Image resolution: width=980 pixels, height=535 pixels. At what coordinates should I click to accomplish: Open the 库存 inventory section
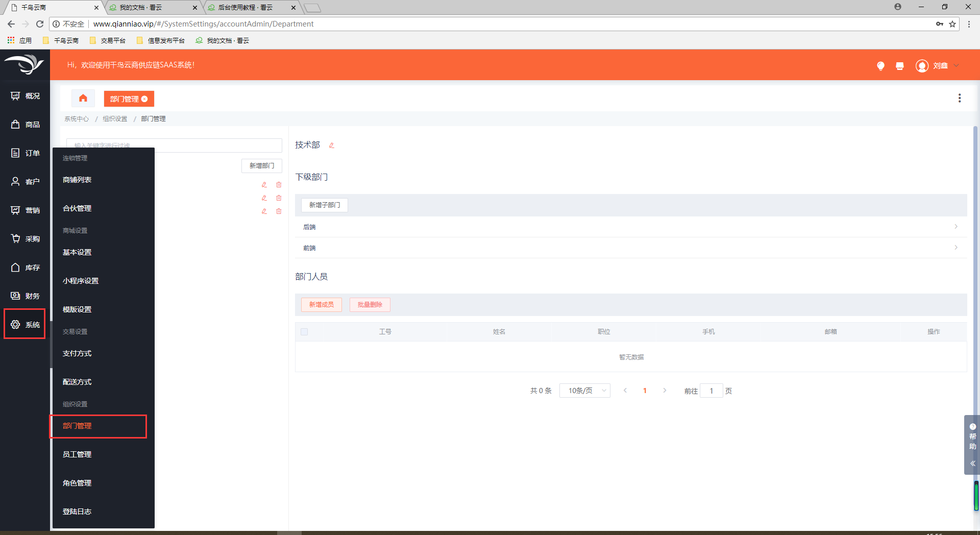[25, 267]
